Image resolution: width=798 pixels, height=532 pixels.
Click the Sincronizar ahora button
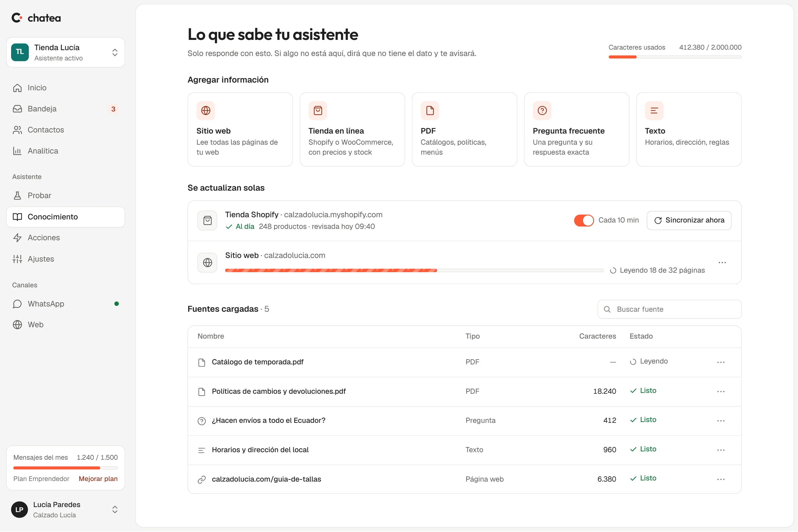tap(689, 221)
